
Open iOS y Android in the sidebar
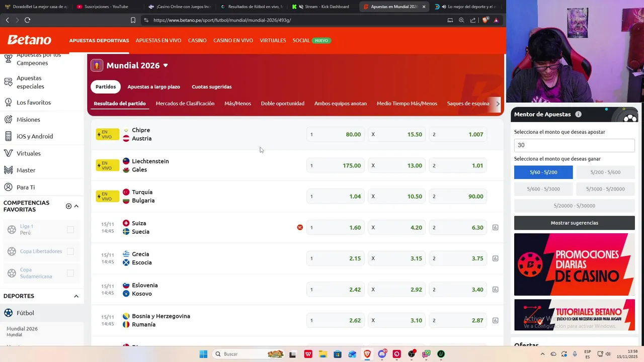pyautogui.click(x=34, y=136)
